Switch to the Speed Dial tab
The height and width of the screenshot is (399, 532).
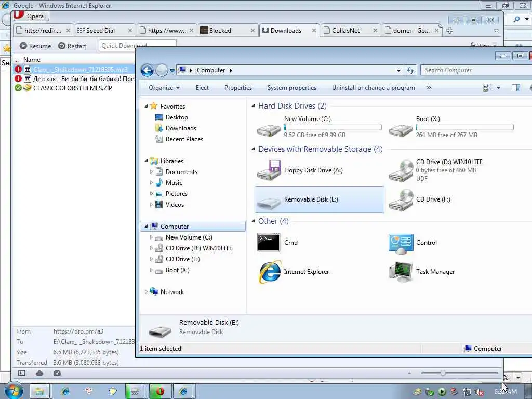point(104,31)
